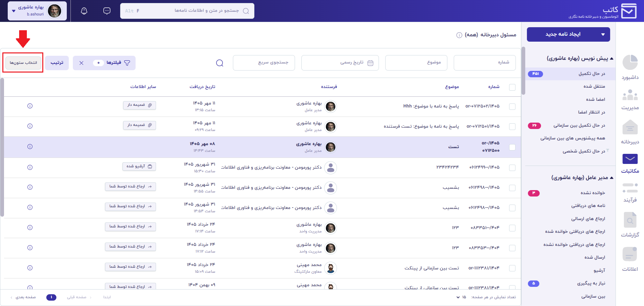Click the calendar icon in تاریخ رسمی field
The height and width of the screenshot is (306, 644).
pyautogui.click(x=370, y=63)
